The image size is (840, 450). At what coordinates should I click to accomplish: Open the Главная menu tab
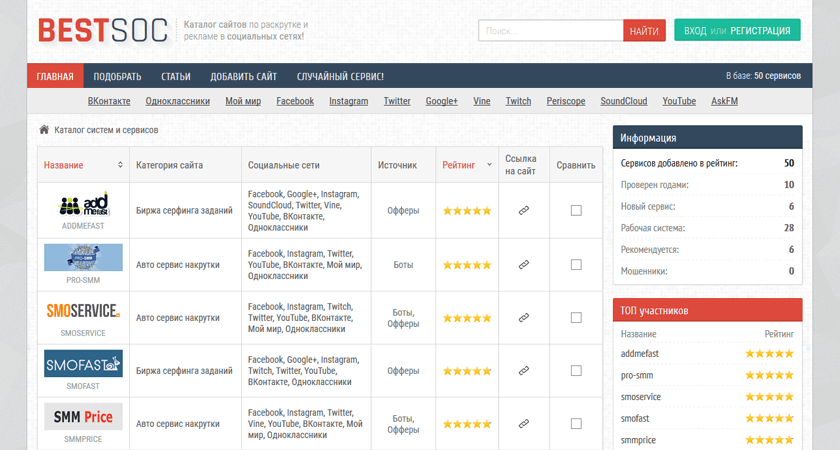pyautogui.click(x=55, y=76)
